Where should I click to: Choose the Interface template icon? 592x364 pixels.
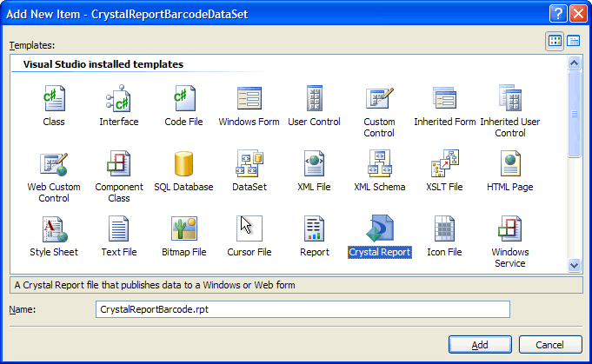pyautogui.click(x=119, y=98)
